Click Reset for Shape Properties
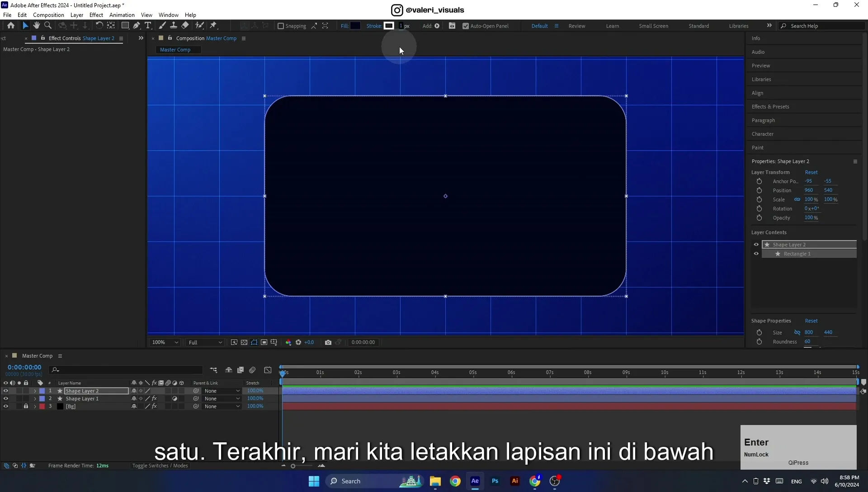868x492 pixels. [x=811, y=321]
